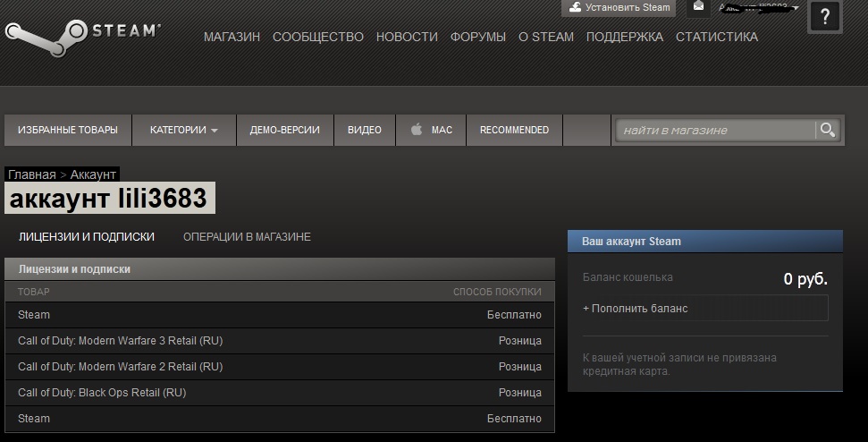Select ДЕМО-ВЕРСИИ tab
The width and height of the screenshot is (868, 442).
click(x=284, y=130)
